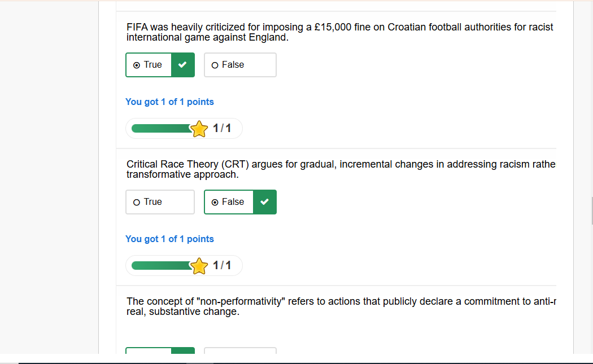Click green checkmark beside False in CRT question
The image size is (593, 364).
pos(264,202)
